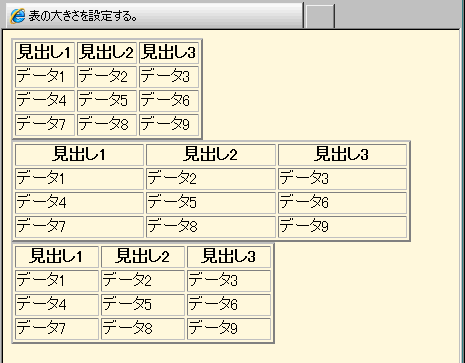Click the Internet Explorer icon on the tab
This screenshot has height=363, width=465.
tap(17, 16)
